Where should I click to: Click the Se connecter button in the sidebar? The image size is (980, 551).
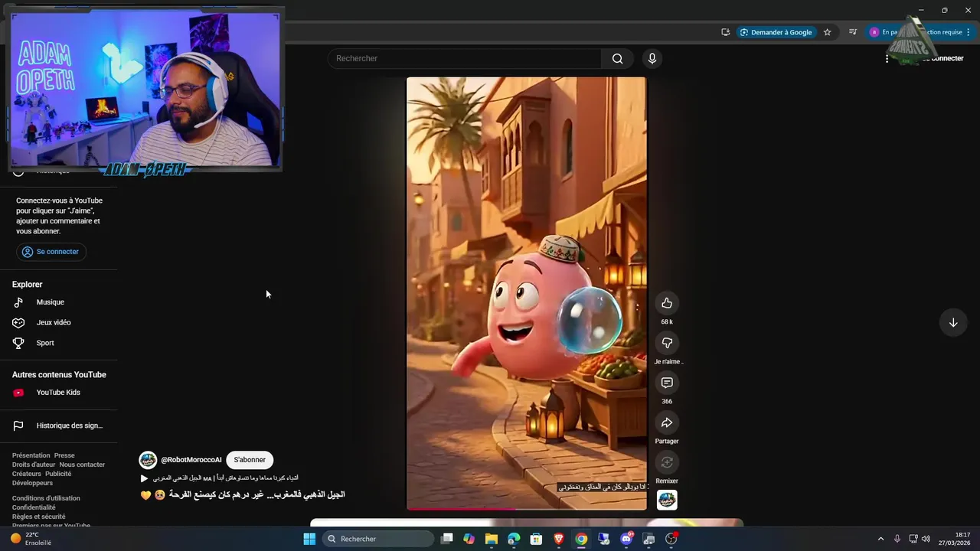tap(51, 252)
